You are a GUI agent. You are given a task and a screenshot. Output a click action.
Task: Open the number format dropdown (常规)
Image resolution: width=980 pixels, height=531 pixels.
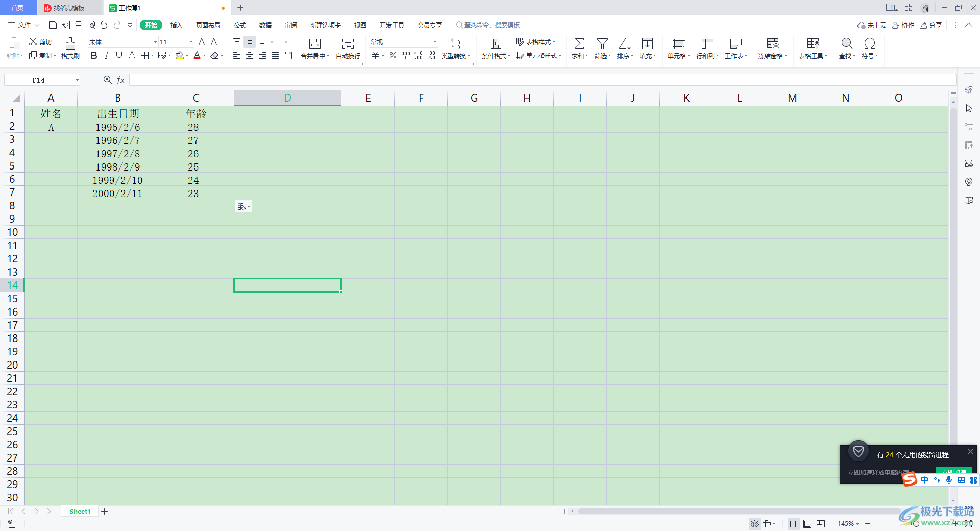[435, 42]
